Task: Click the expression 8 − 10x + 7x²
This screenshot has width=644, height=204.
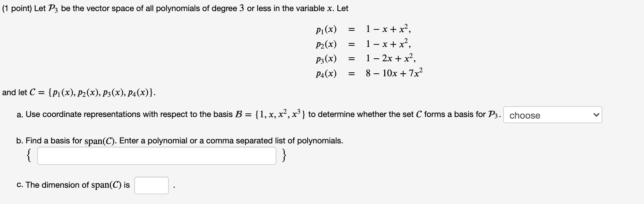Action: 394,72
